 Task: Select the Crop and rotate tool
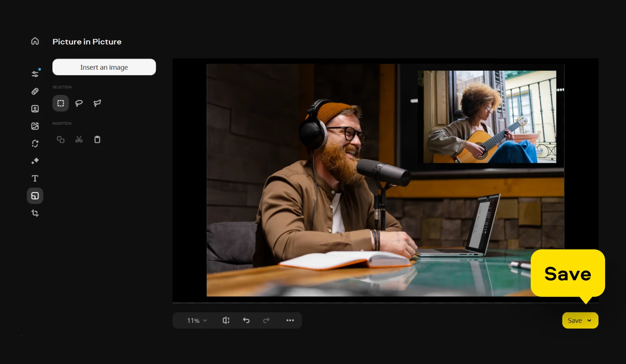coord(35,213)
